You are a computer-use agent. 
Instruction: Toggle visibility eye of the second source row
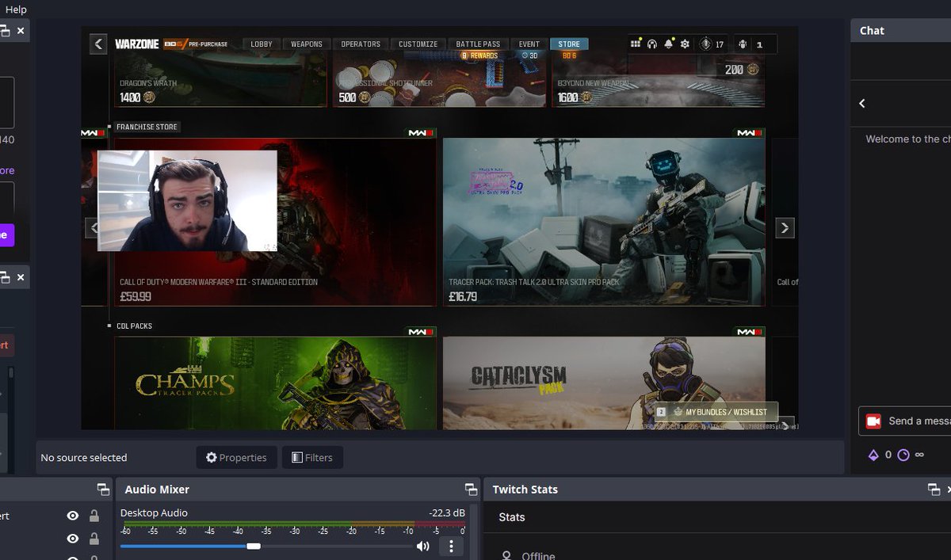click(73, 539)
